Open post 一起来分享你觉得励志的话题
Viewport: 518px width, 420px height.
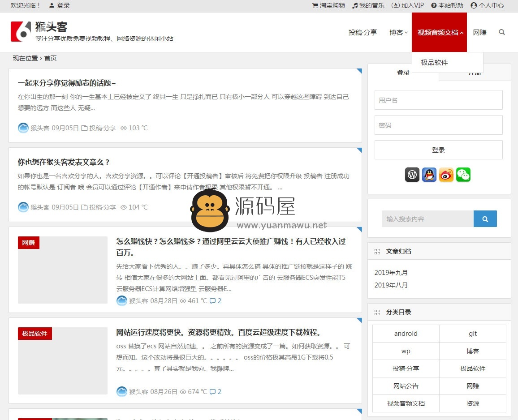pyautogui.click(x=67, y=83)
